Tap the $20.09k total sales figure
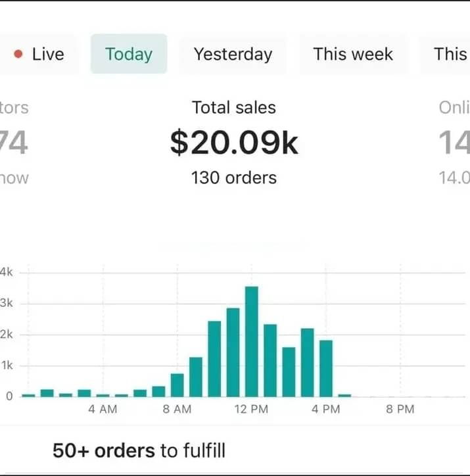The width and height of the screenshot is (470, 476). 234,143
